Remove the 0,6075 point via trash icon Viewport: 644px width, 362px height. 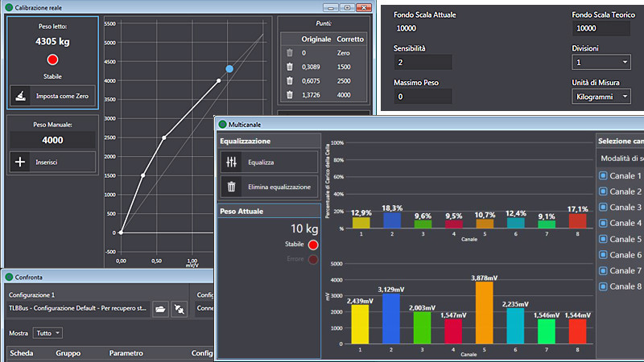tap(290, 80)
